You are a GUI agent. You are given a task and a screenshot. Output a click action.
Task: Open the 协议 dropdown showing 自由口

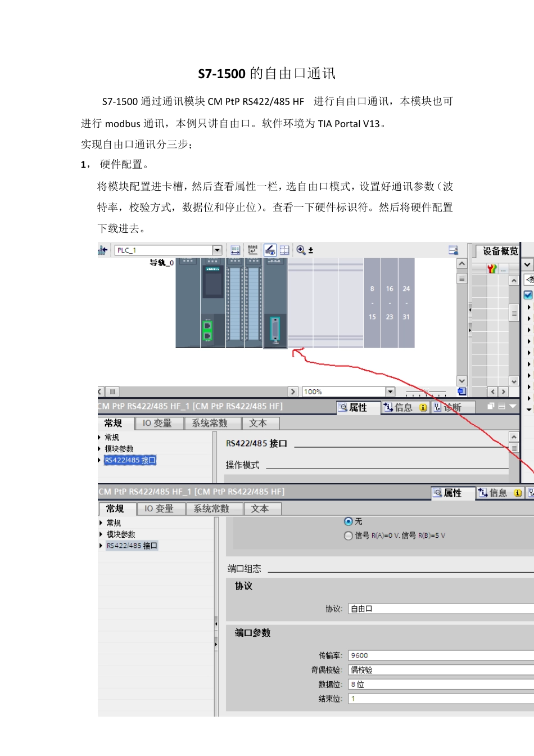pos(441,609)
